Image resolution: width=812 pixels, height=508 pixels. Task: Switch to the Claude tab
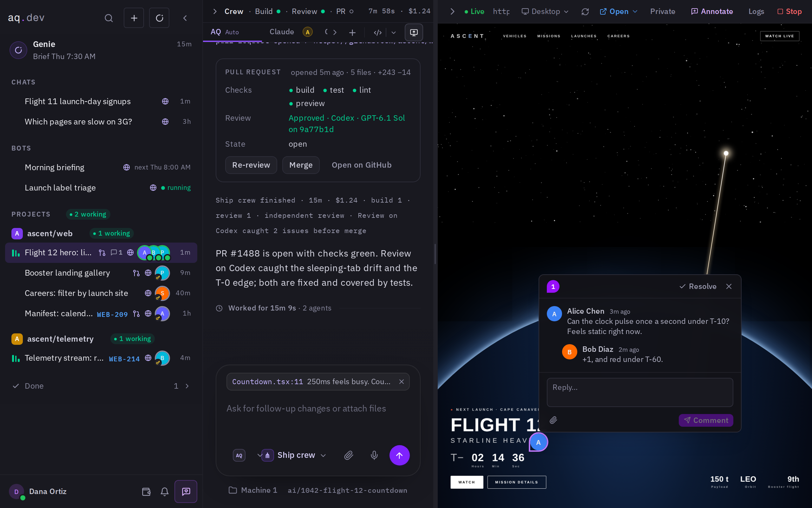(291, 32)
